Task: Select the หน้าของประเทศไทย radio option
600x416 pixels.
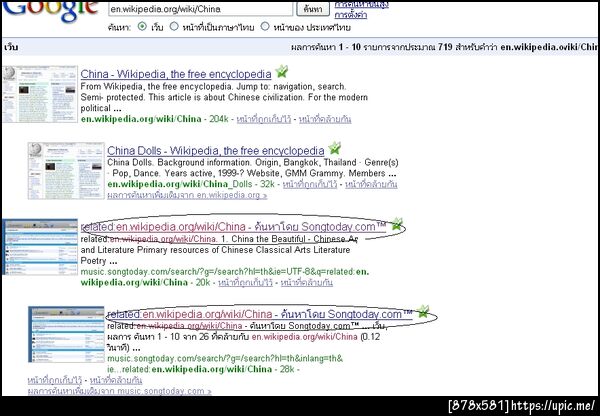Action: (x=265, y=26)
